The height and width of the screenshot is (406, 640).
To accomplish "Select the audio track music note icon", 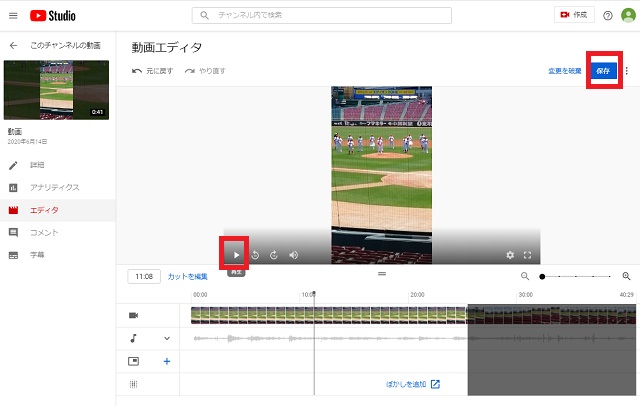I will point(133,338).
